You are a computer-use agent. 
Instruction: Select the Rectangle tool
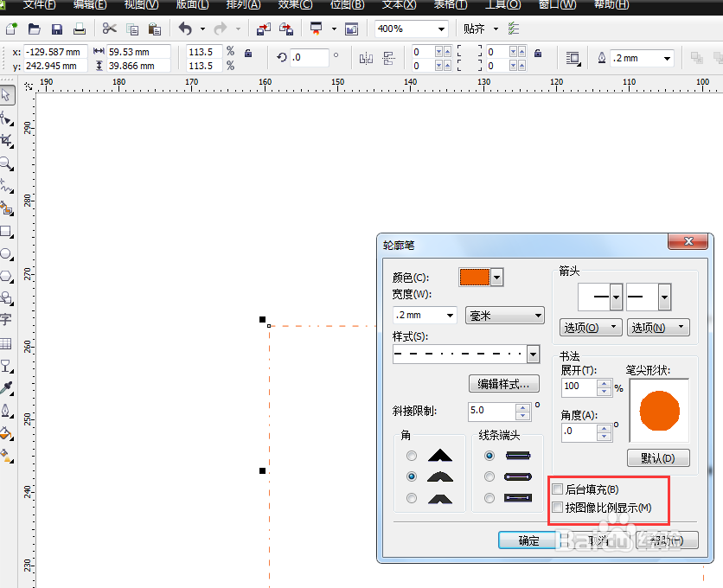pos(6,231)
